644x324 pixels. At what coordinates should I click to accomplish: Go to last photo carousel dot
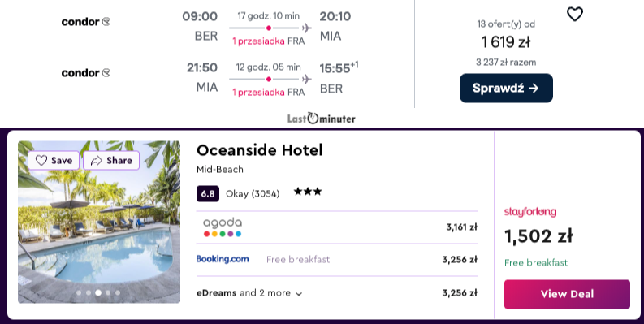pyautogui.click(x=118, y=293)
